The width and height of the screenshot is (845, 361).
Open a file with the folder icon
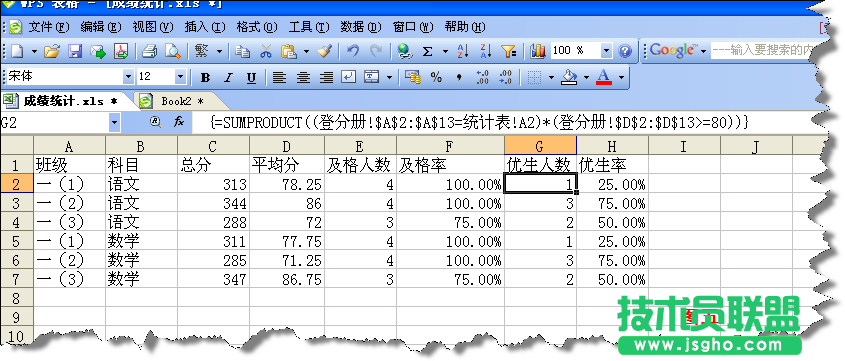click(51, 51)
